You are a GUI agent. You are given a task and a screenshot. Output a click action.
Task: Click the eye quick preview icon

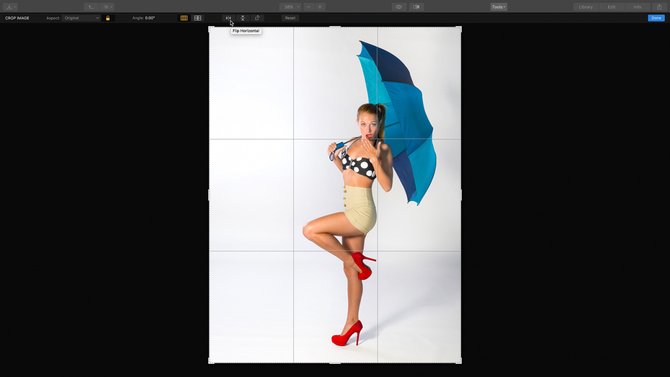coord(399,7)
